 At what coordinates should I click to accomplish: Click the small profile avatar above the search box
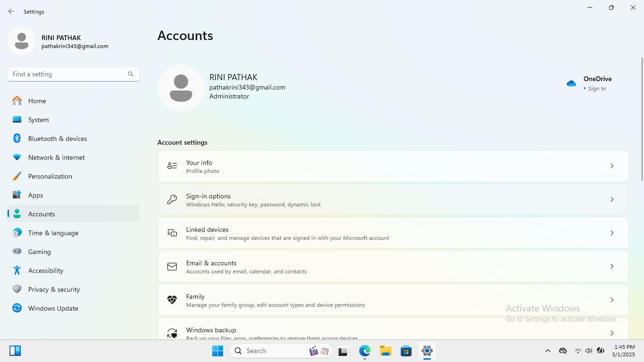[22, 41]
